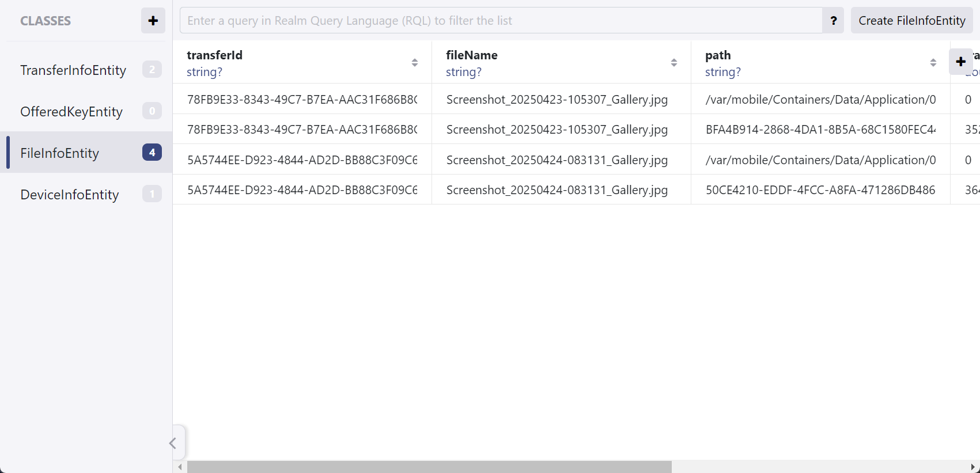Focus the Realm Query Language filter field

click(x=500, y=21)
